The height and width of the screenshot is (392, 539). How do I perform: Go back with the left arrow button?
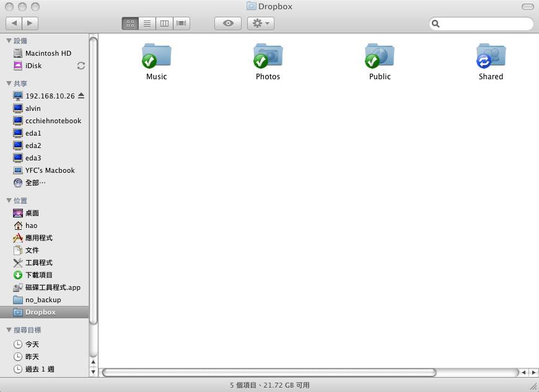point(14,24)
